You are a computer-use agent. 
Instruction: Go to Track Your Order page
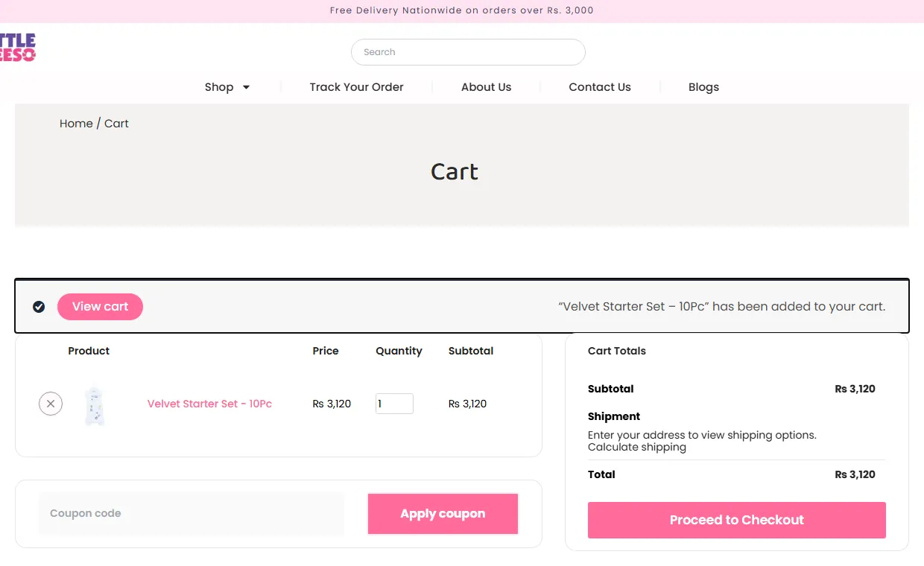click(356, 87)
